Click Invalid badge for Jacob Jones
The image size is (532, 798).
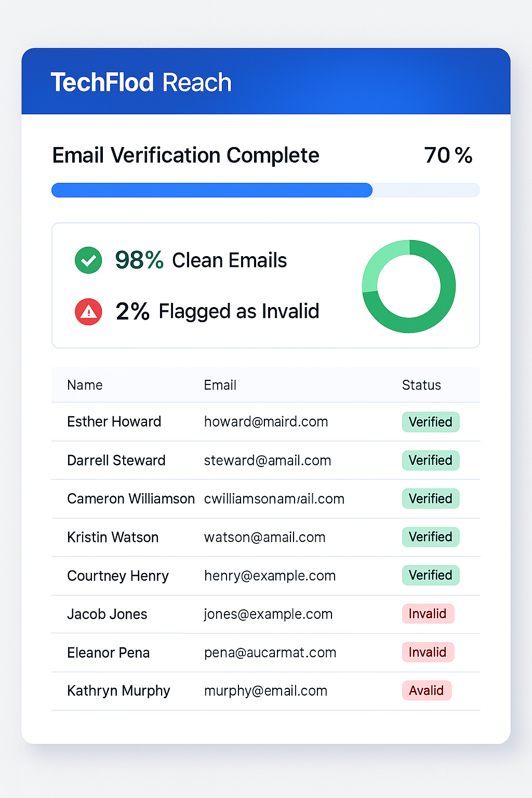pos(428,614)
